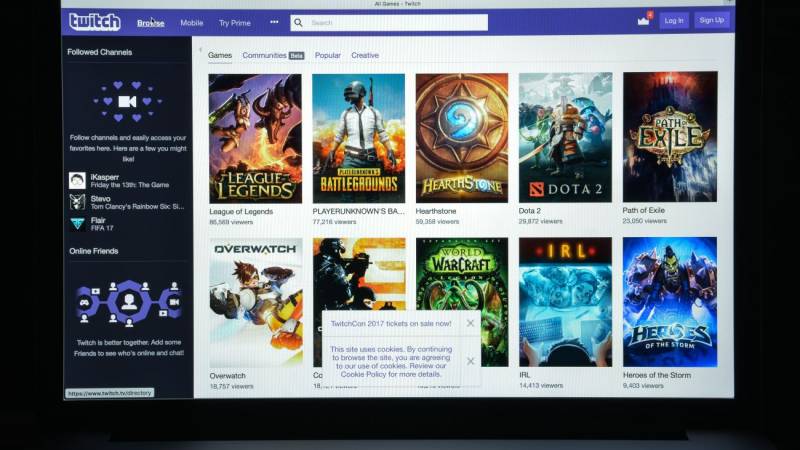Click Path of Exile viewers count
The width and height of the screenshot is (800, 450).
tap(644, 221)
